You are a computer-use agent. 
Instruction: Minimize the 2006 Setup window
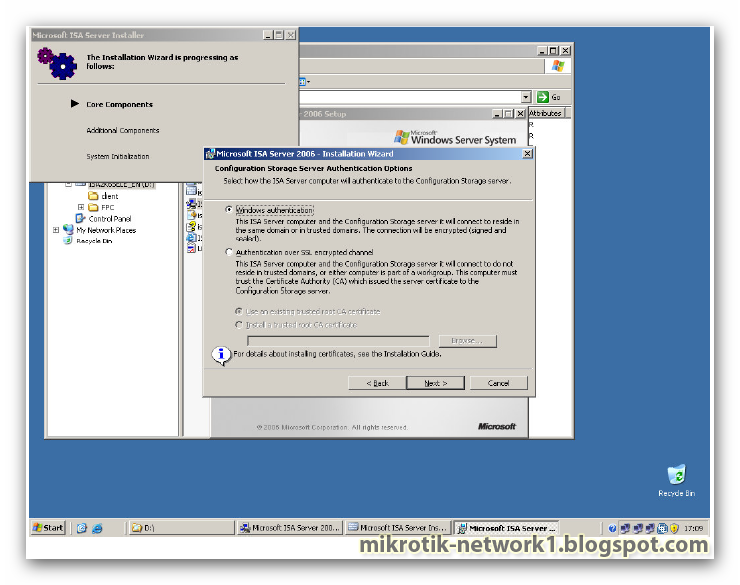[x=496, y=114]
